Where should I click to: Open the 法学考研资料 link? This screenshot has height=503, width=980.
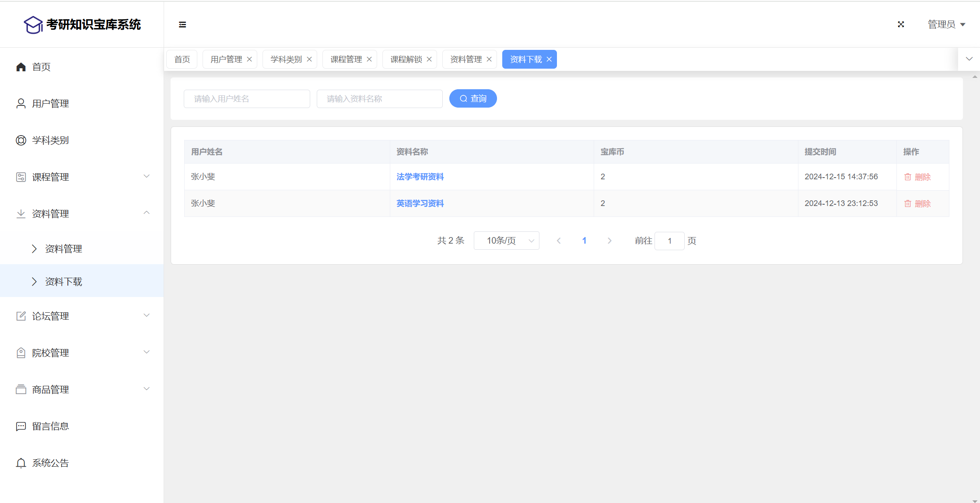tap(420, 177)
